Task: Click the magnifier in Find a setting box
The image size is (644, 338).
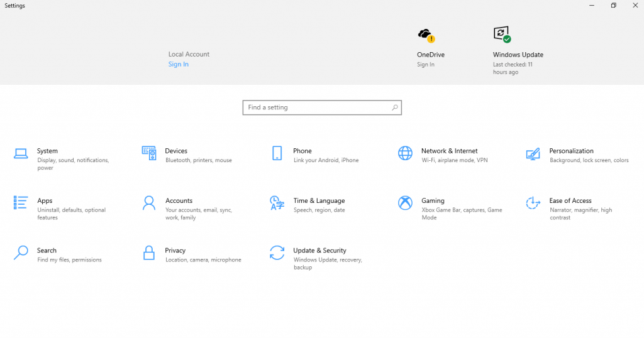Action: coord(395,107)
